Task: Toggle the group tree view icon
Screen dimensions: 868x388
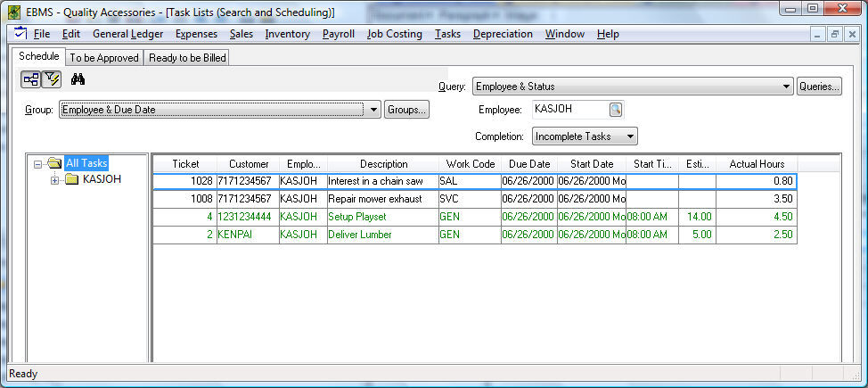Action: (29, 79)
